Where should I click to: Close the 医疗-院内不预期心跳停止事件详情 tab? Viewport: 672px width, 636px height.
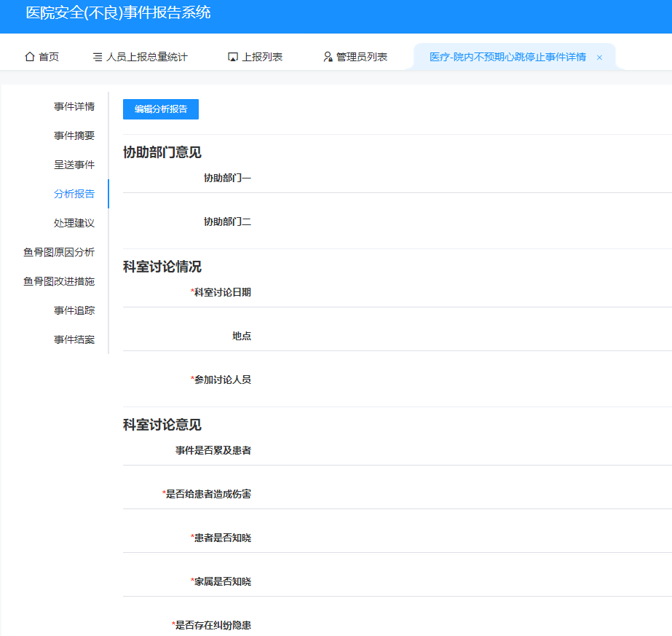599,55
